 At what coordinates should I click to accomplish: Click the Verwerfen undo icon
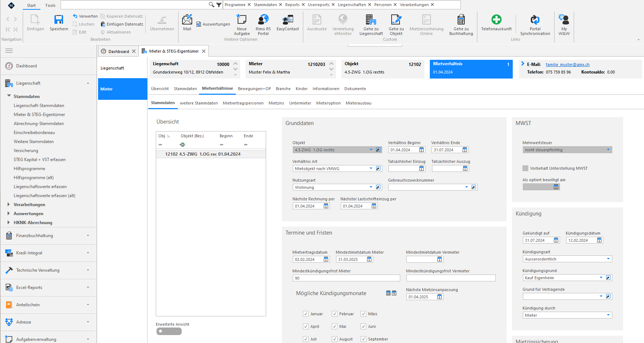tap(75, 16)
